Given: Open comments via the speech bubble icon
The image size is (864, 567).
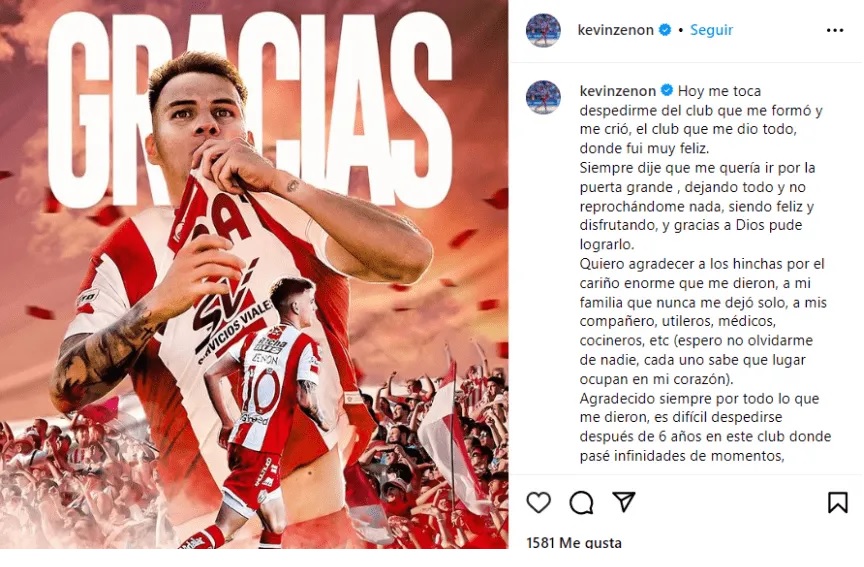Looking at the screenshot, I should coord(581,502).
